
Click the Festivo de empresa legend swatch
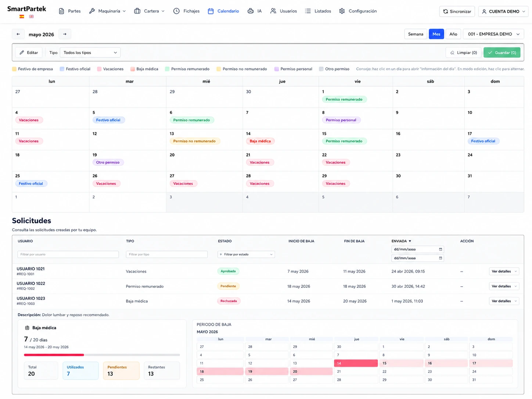14,69
